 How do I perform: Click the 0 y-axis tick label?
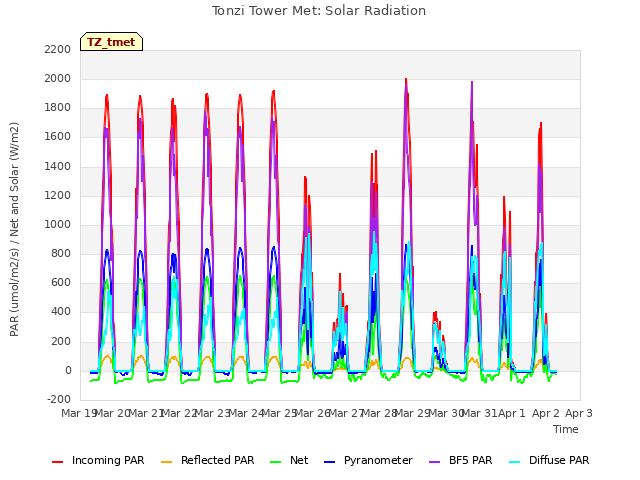tap(68, 371)
